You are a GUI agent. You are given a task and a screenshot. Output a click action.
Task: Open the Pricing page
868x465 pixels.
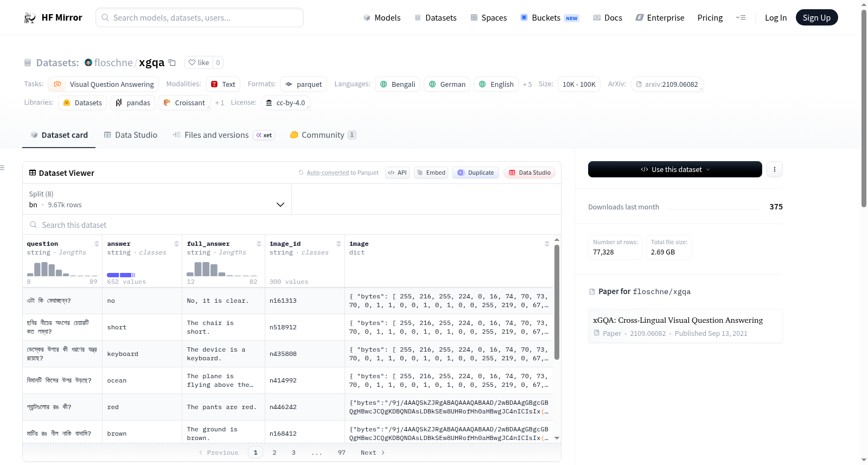click(x=710, y=18)
